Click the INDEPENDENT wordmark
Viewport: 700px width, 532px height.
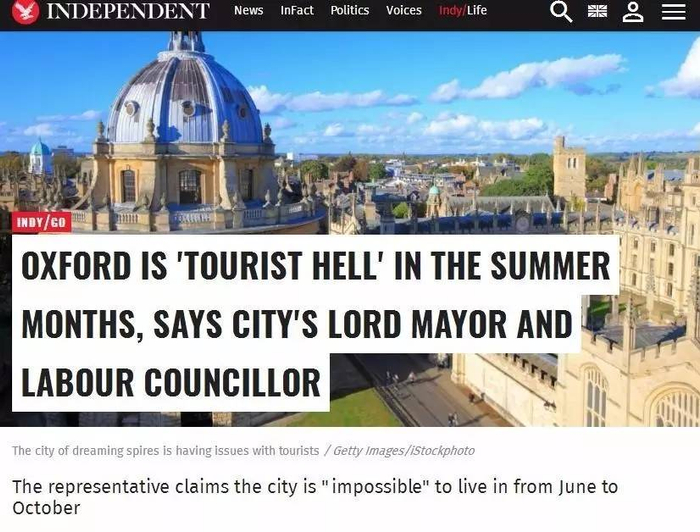pyautogui.click(x=128, y=11)
